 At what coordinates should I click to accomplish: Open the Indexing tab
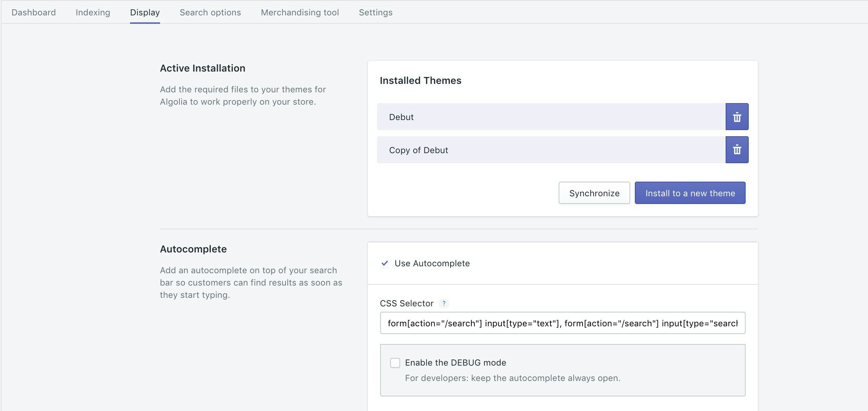pos(92,12)
